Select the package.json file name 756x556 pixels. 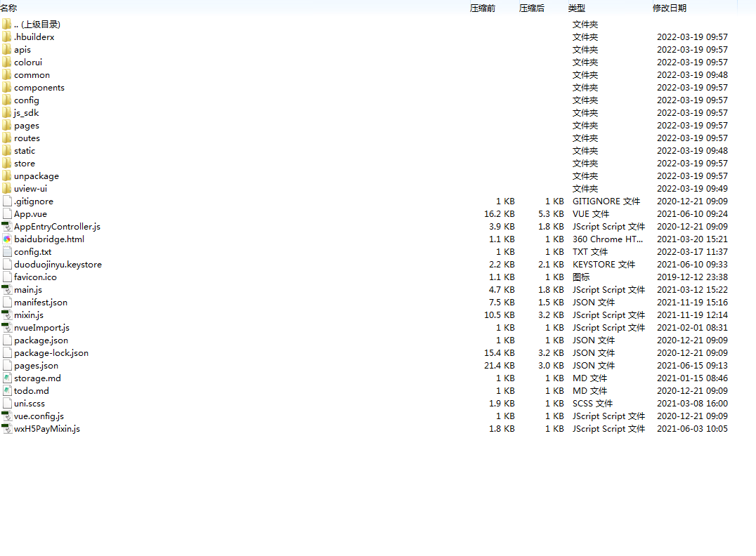pyautogui.click(x=41, y=340)
